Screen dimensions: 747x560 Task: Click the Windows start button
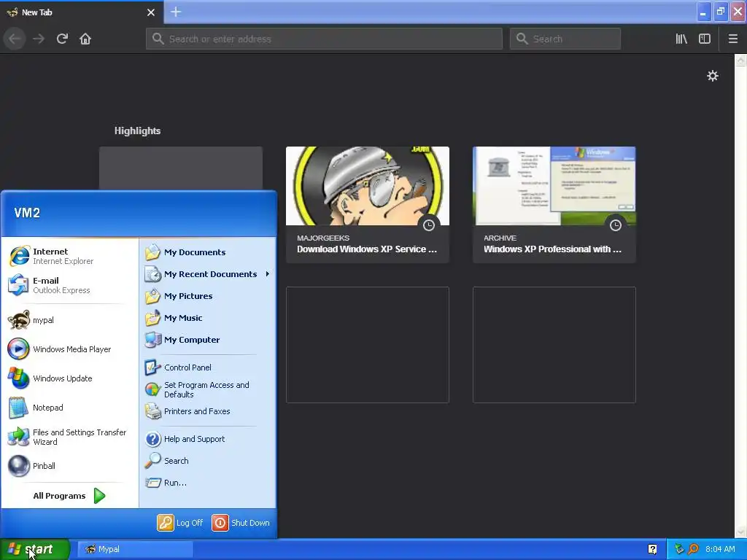pyautogui.click(x=35, y=549)
